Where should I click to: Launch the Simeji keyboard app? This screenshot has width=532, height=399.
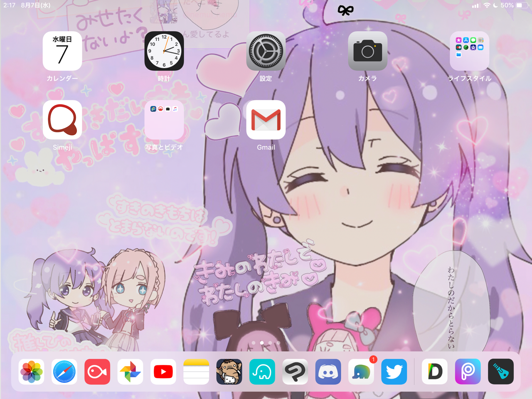click(x=62, y=120)
